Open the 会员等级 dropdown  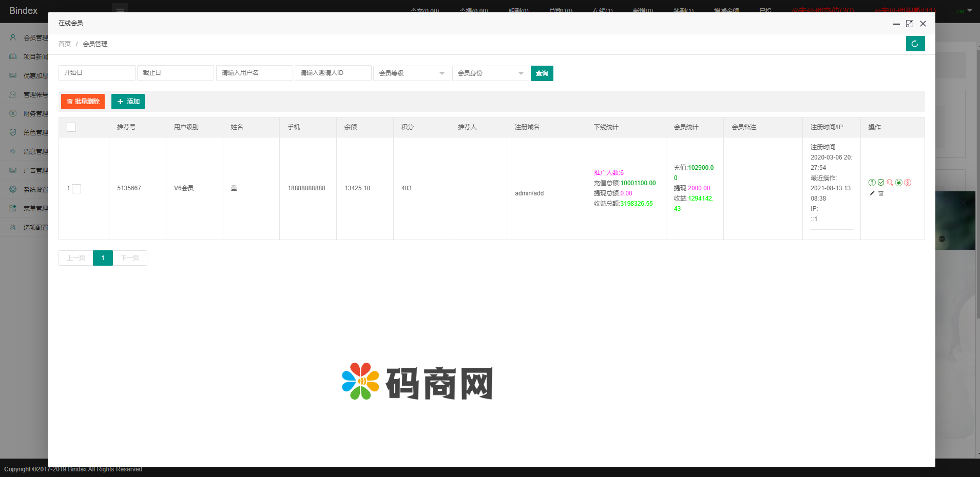tap(411, 73)
